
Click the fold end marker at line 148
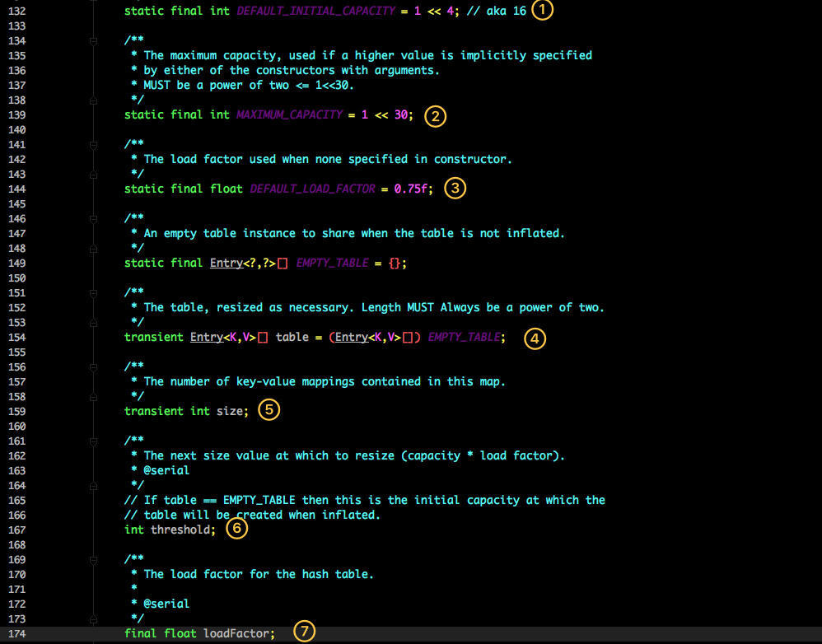93,249
